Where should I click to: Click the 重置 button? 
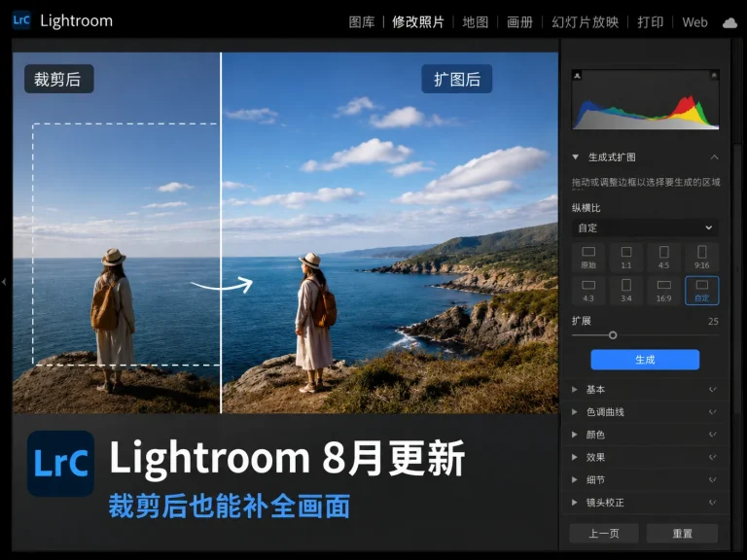pyautogui.click(x=682, y=534)
